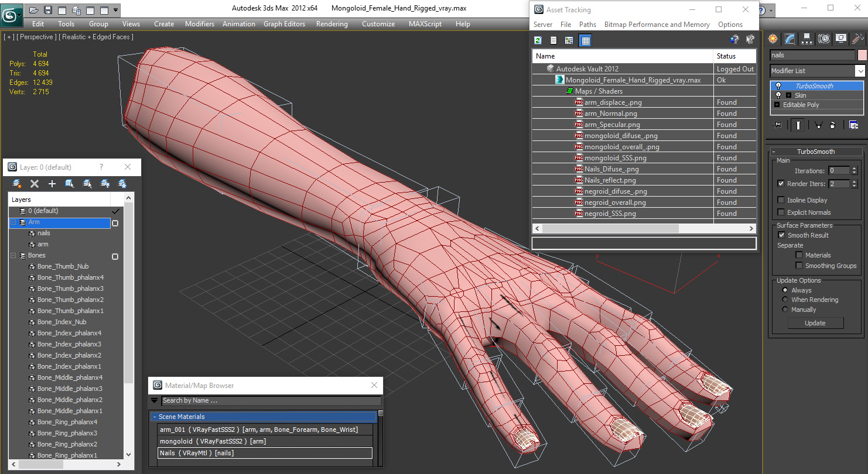Click Pin Stack icon below modifier stack
The image size is (868, 474).
coord(777,125)
